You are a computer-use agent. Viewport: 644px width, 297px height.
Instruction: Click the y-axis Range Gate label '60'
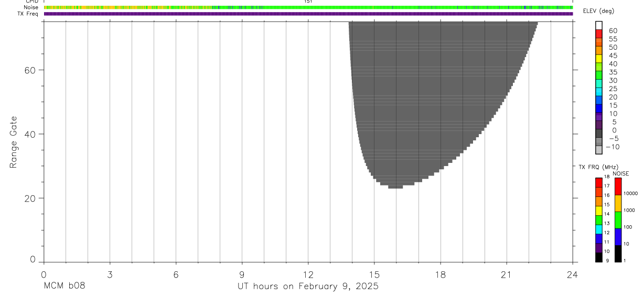tap(30, 70)
